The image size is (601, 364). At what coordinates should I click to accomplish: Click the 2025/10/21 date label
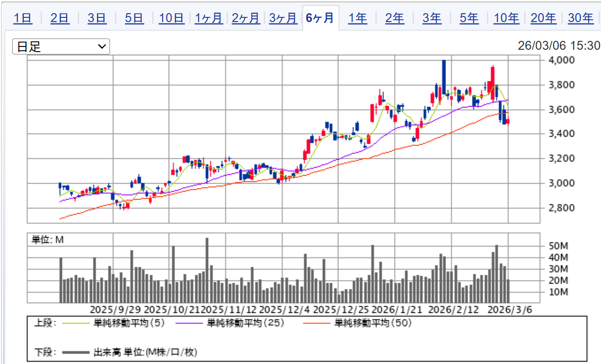[172, 310]
